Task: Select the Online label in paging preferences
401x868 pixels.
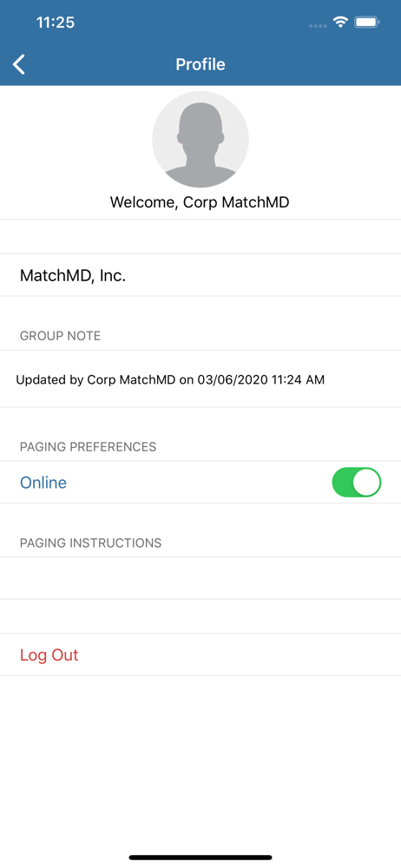Action: (43, 483)
